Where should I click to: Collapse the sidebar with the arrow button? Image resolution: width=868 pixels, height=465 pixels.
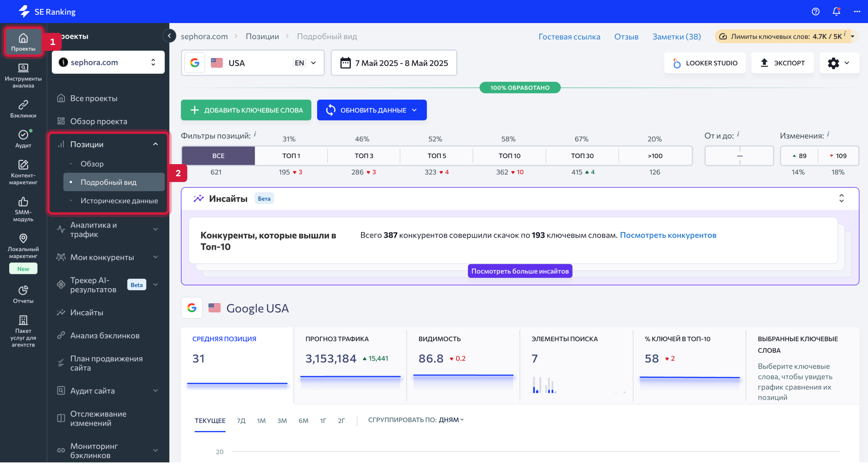coord(169,36)
